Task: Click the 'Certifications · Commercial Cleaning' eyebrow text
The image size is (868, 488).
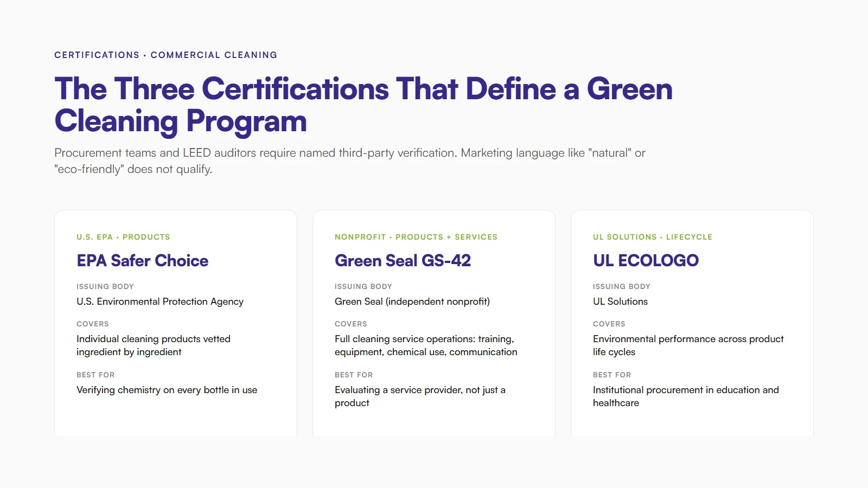Action: (165, 55)
